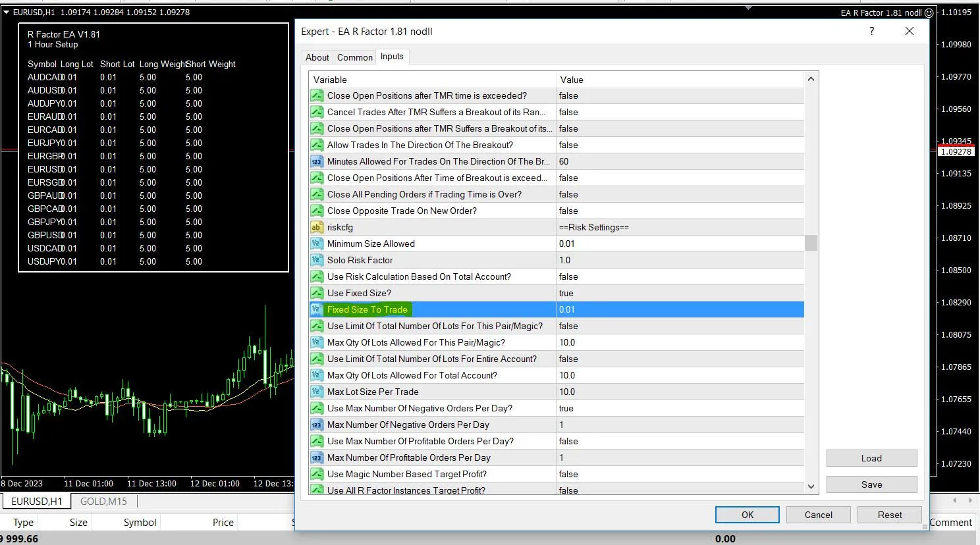
Task: Toggle 'Close Opposite Trade On New Order?' value
Action: tap(678, 211)
